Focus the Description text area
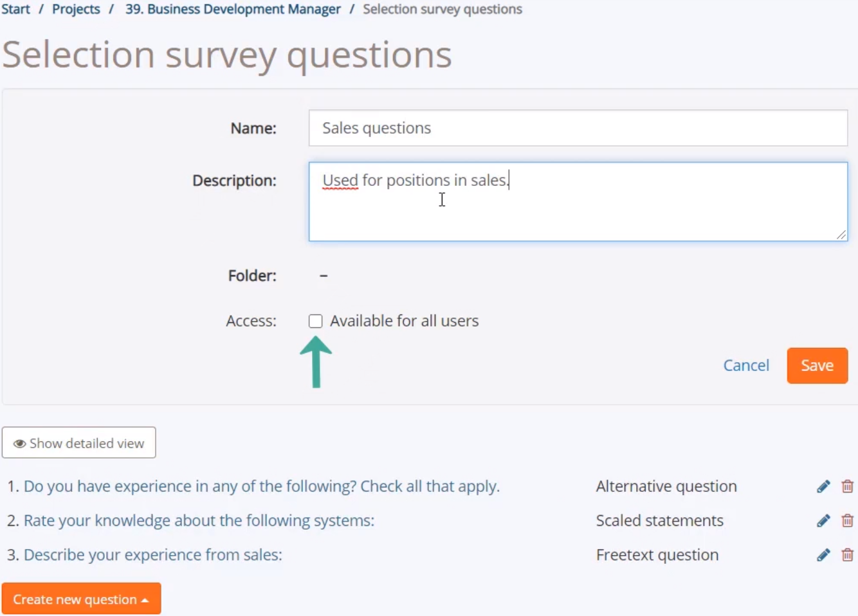858x616 pixels. 578,202
